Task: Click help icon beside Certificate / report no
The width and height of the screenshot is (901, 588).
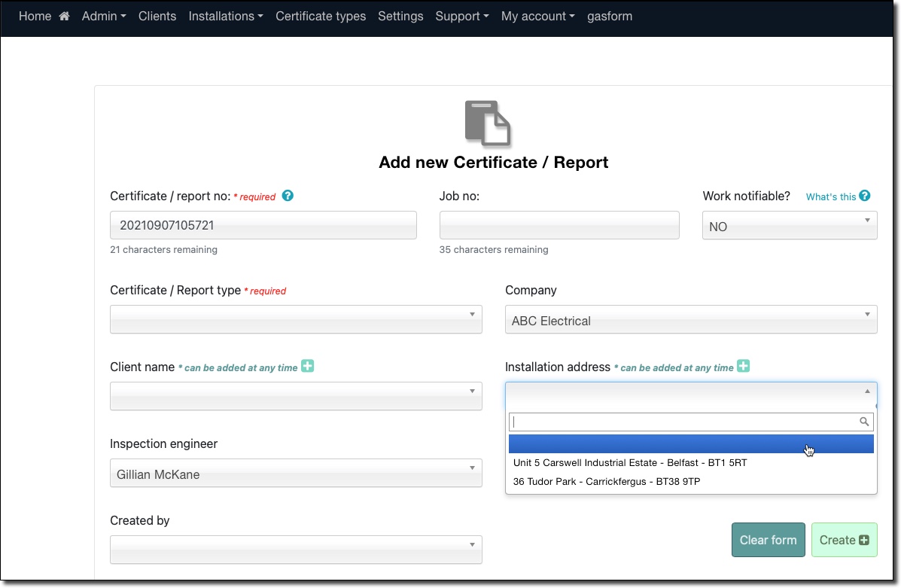Action: tap(288, 196)
